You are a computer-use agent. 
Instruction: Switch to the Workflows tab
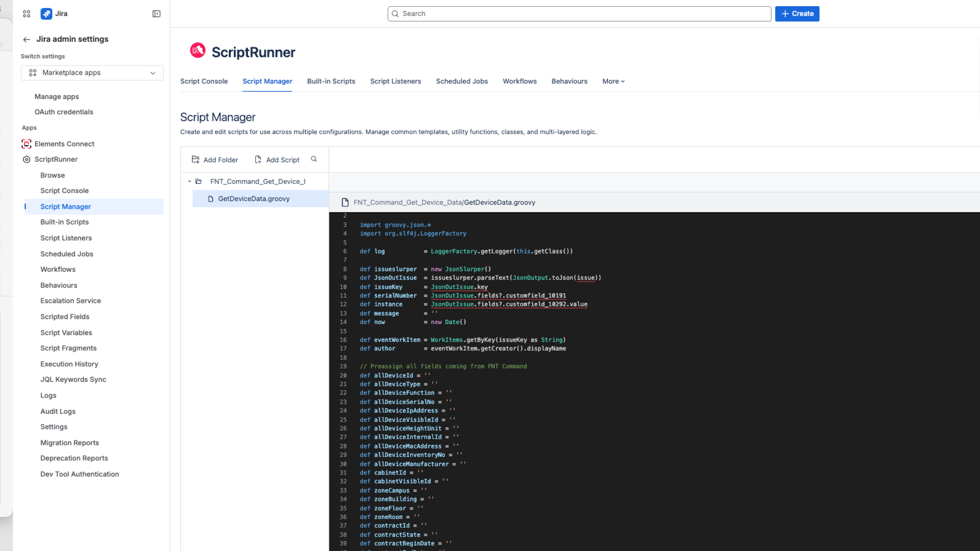pos(520,81)
